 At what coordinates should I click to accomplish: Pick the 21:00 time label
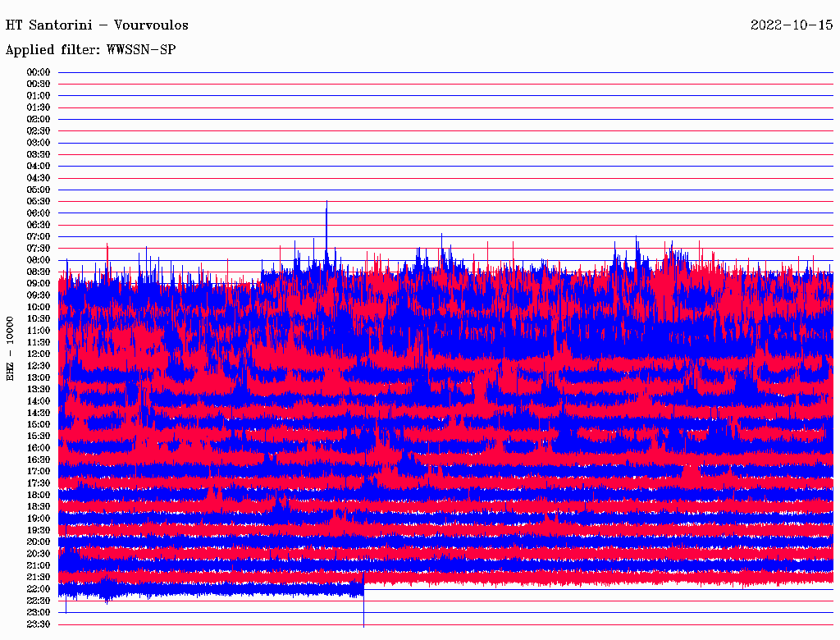coord(39,565)
